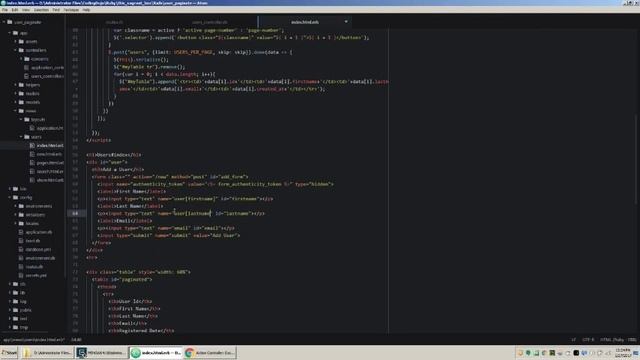This screenshot has width=640, height=360.
Task: Open the Windows Start button
Action: click(9, 353)
